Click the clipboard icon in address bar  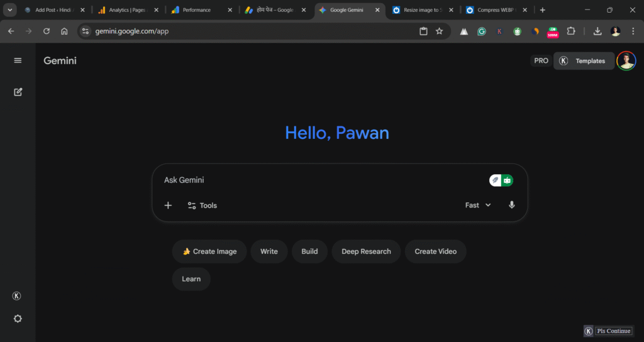[423, 31]
